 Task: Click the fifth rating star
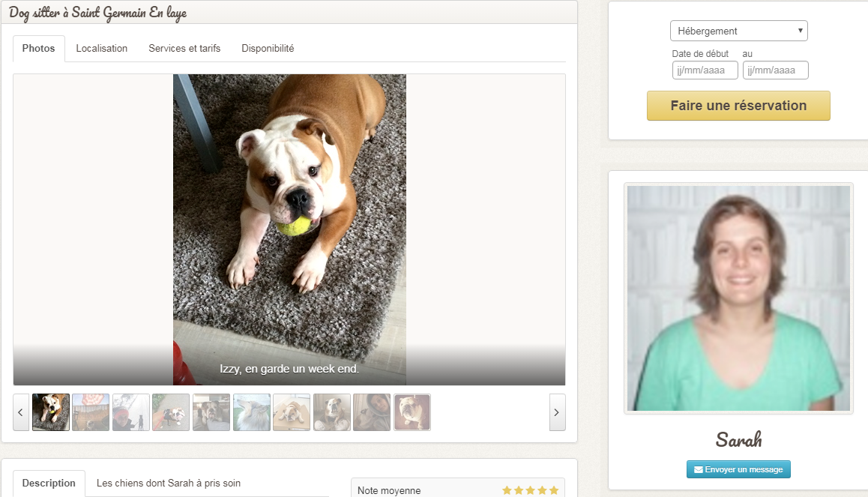point(554,490)
